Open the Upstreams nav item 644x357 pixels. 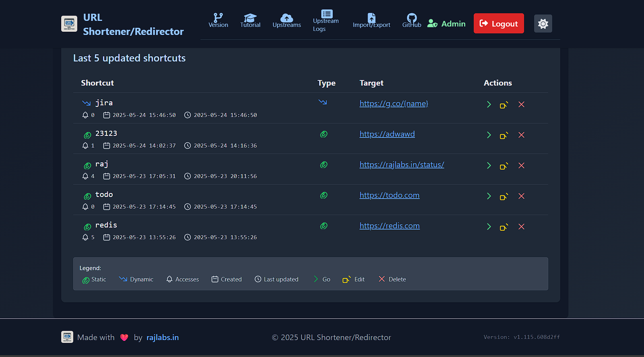click(x=287, y=20)
